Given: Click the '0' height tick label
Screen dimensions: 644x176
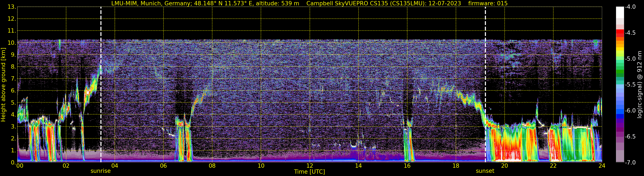Looking at the screenshot, I should [13, 163].
